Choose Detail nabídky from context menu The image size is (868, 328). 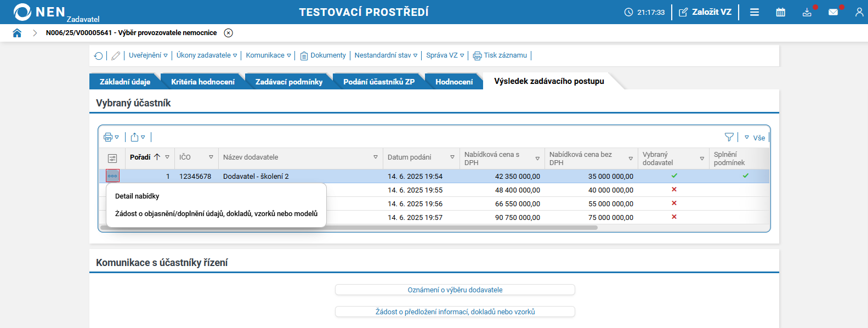click(137, 196)
